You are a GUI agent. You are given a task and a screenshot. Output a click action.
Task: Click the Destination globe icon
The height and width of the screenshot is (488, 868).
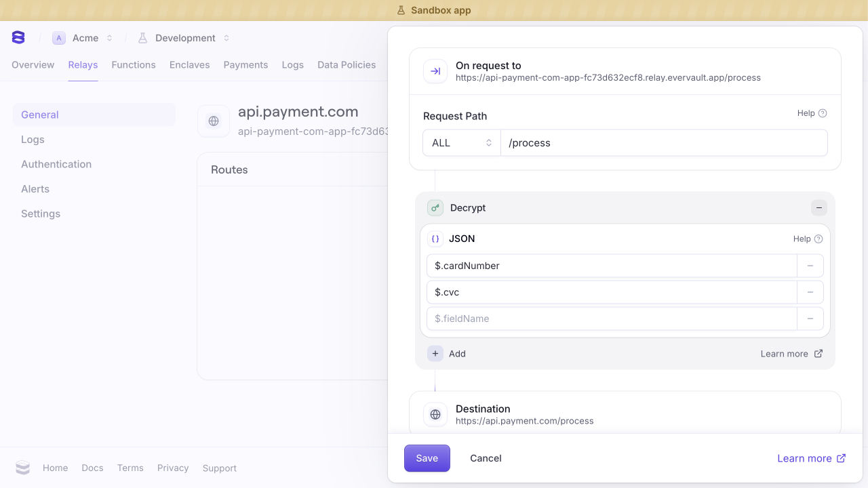pos(435,415)
